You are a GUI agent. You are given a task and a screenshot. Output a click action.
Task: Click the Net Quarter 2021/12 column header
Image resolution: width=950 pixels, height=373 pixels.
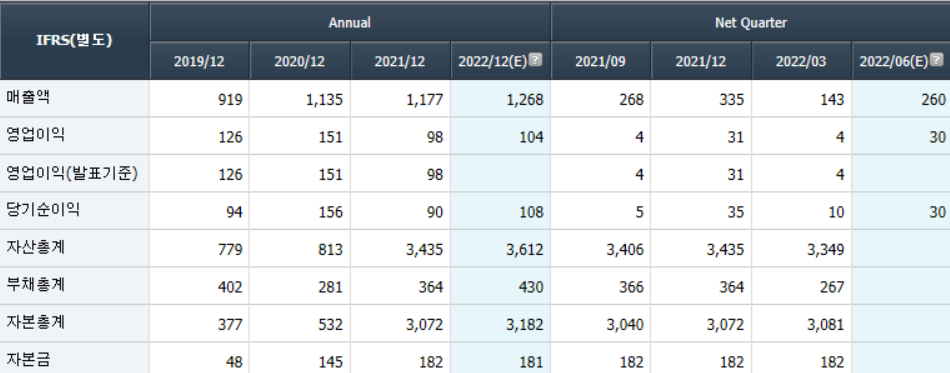coord(701,61)
